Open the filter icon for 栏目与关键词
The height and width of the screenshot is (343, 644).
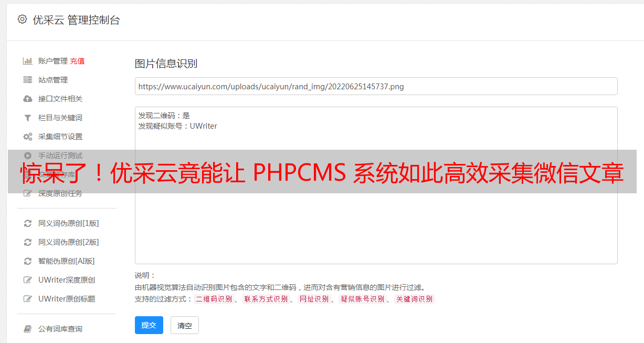pyautogui.click(x=28, y=118)
